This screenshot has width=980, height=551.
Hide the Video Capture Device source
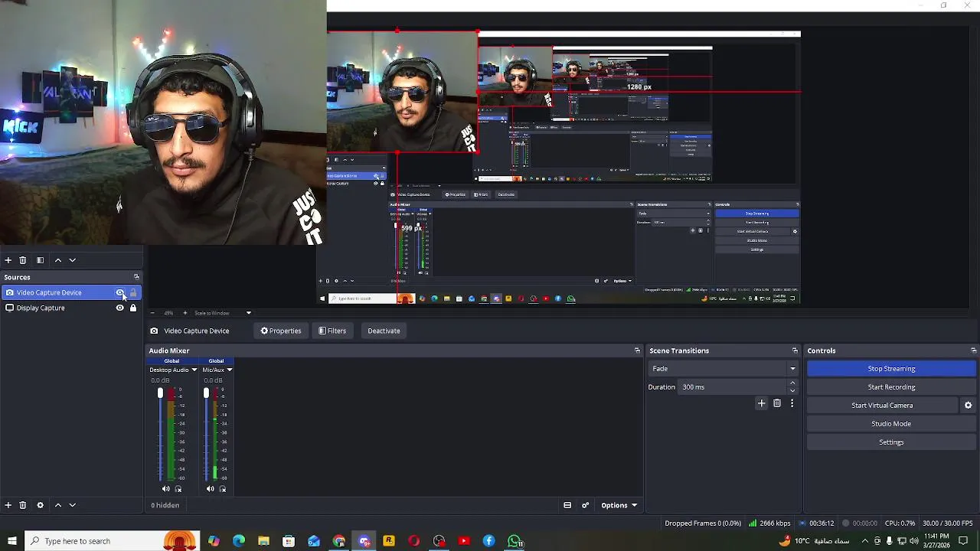tap(119, 292)
